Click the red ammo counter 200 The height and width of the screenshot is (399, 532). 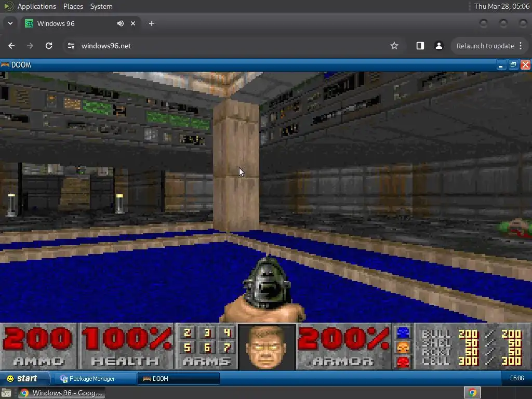click(x=38, y=339)
